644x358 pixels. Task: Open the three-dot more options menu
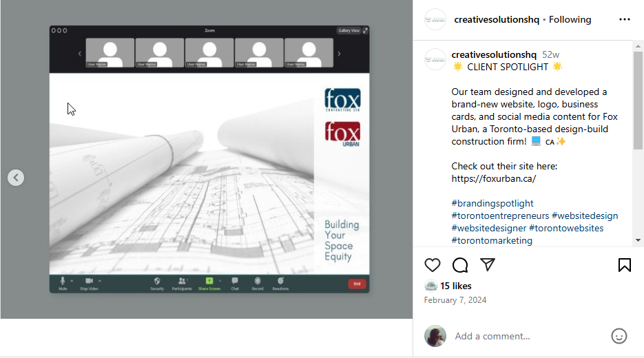pyautogui.click(x=624, y=20)
